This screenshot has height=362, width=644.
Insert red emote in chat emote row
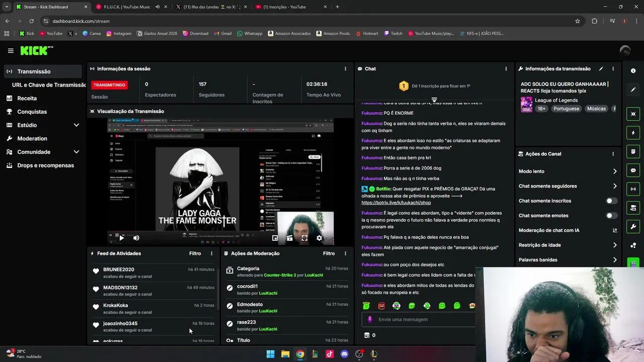[x=381, y=306]
